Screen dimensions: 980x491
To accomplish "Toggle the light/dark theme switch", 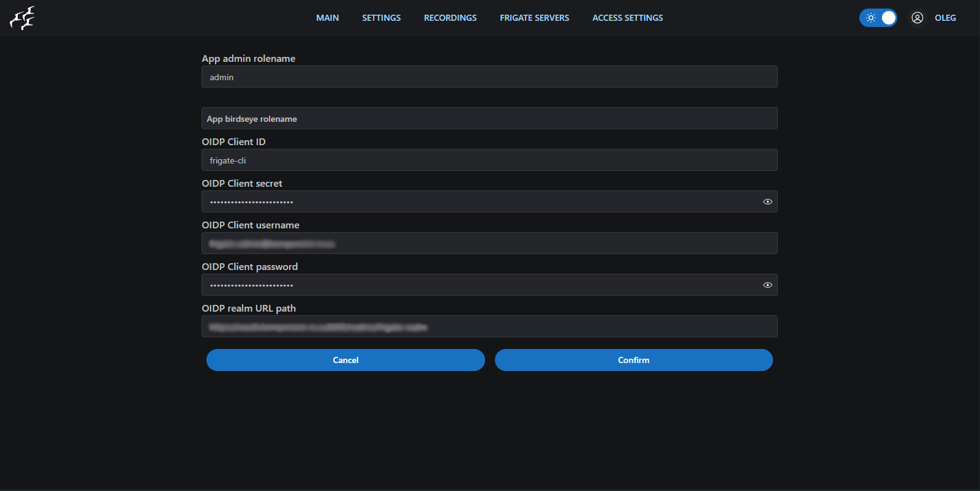I will click(x=878, y=18).
